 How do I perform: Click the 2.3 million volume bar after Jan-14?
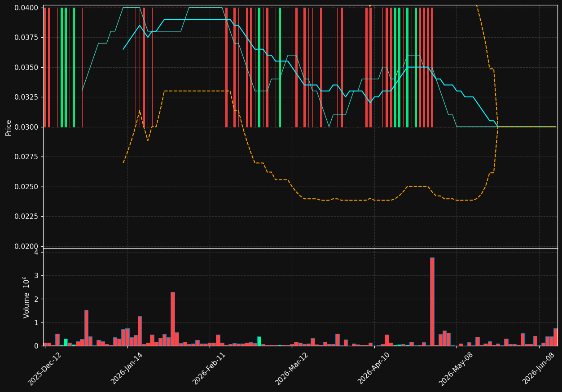pos(172,319)
